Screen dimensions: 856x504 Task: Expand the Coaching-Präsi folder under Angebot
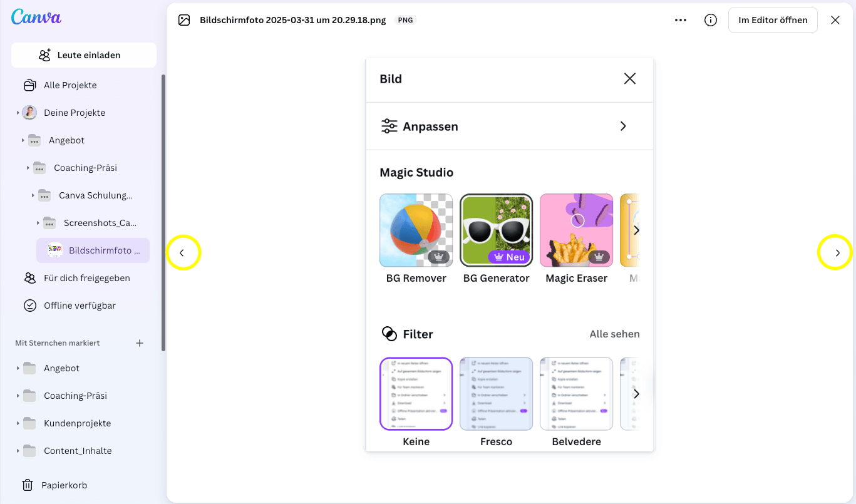point(28,168)
